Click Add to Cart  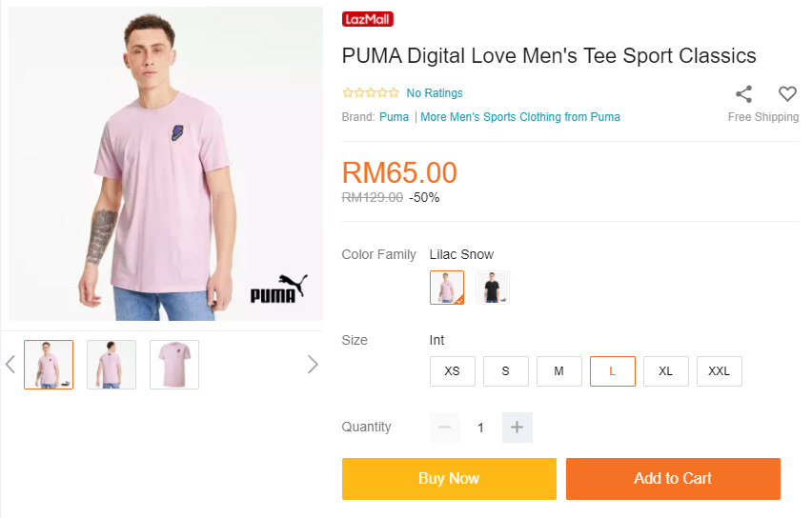coord(673,479)
